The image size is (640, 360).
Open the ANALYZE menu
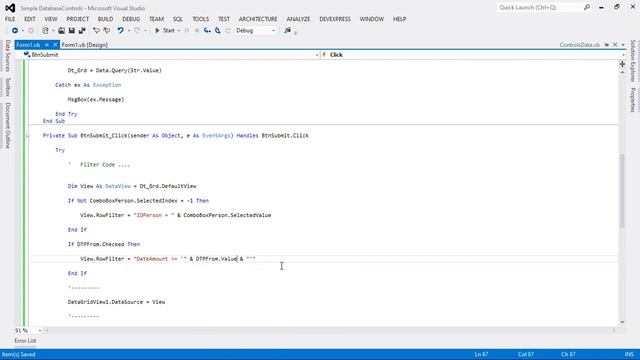[298, 19]
